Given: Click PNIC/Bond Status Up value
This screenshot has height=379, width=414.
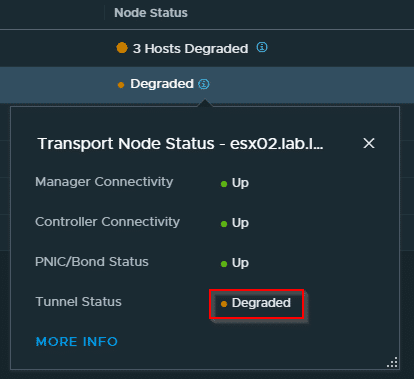Looking at the screenshot, I should point(240,263).
